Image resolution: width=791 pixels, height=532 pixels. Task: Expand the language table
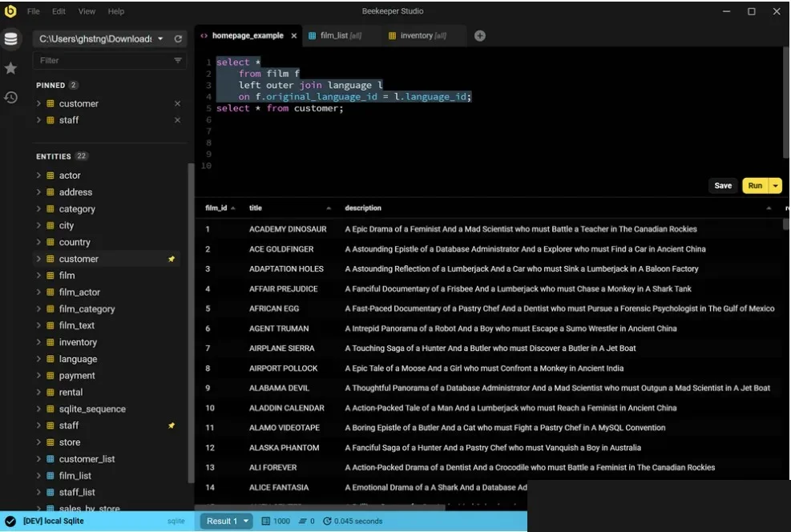point(38,358)
